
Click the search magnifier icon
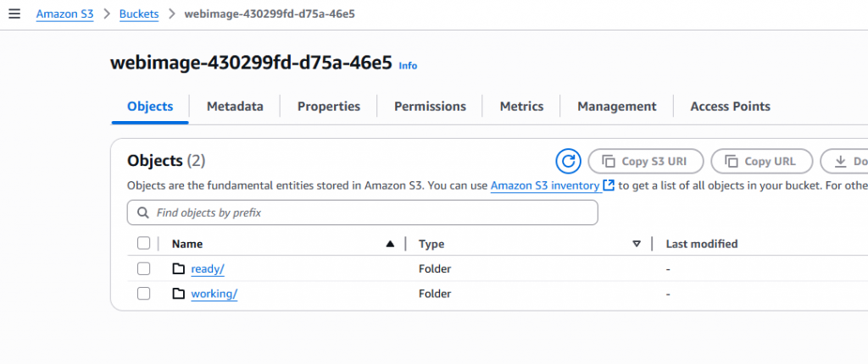[x=142, y=213]
